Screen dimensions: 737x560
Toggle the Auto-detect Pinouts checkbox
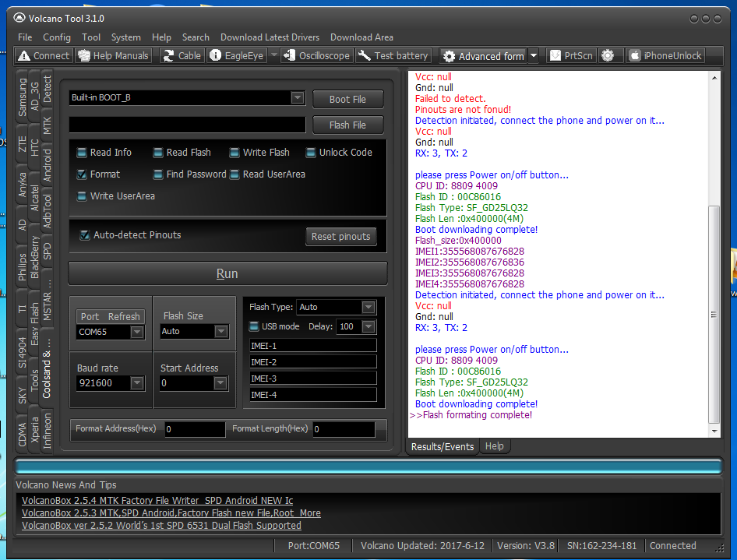(85, 235)
